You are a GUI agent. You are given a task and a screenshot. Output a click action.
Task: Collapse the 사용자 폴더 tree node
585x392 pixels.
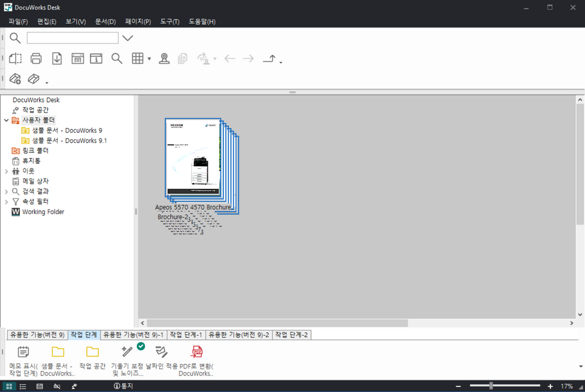coord(6,120)
